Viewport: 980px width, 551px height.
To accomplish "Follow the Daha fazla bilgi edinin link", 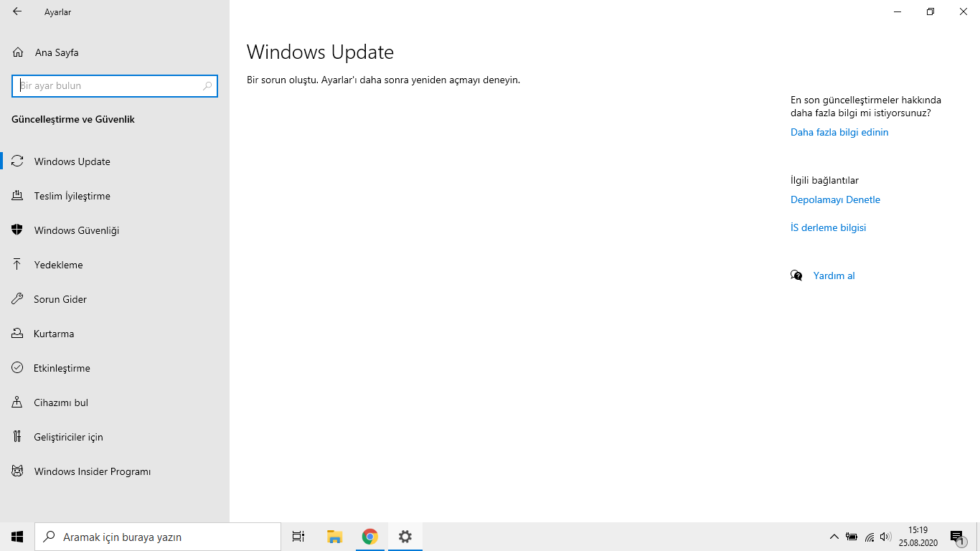I will coord(839,132).
